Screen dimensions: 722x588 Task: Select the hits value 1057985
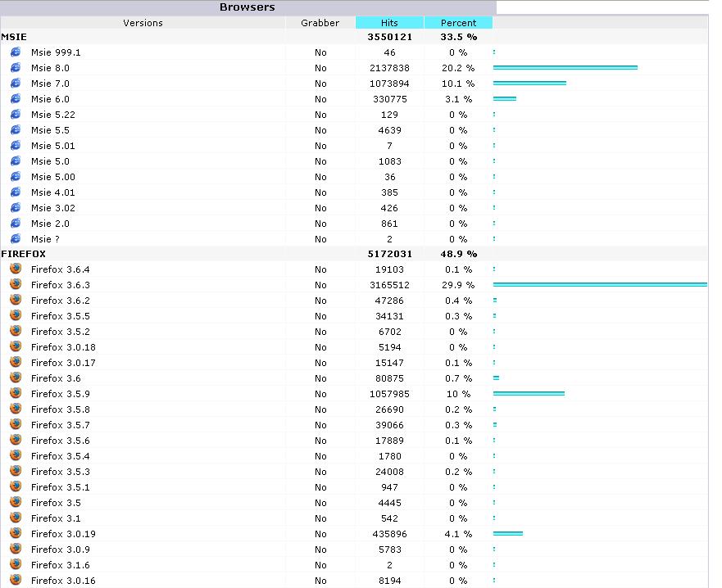coord(389,394)
